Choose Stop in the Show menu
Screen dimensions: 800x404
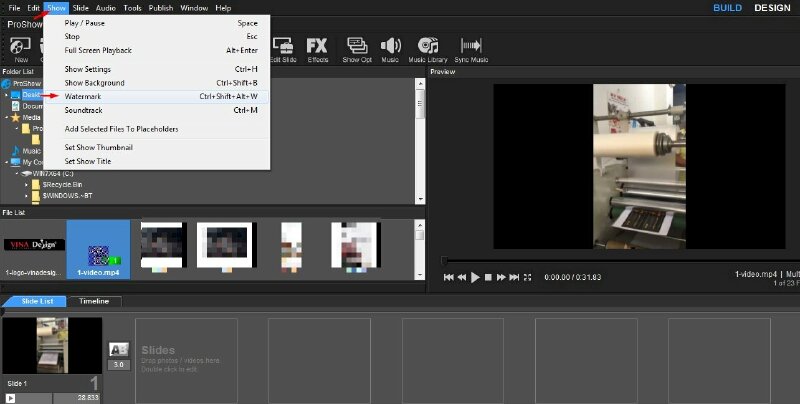pos(157,36)
